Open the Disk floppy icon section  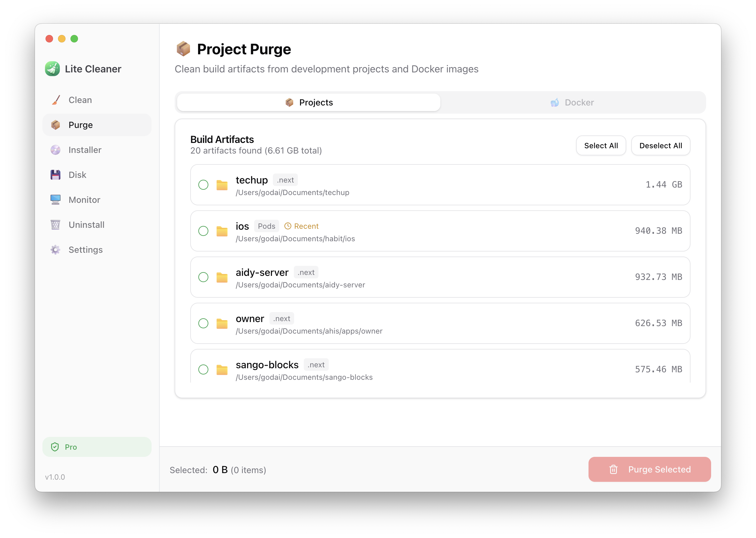tap(56, 175)
